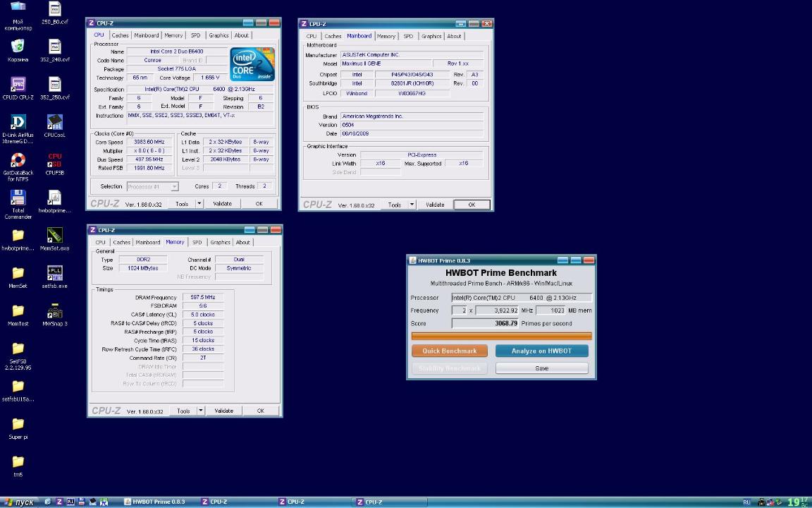Open the setfsbU15a folder on the desktop
This screenshot has height=508, width=812.
pos(18,389)
